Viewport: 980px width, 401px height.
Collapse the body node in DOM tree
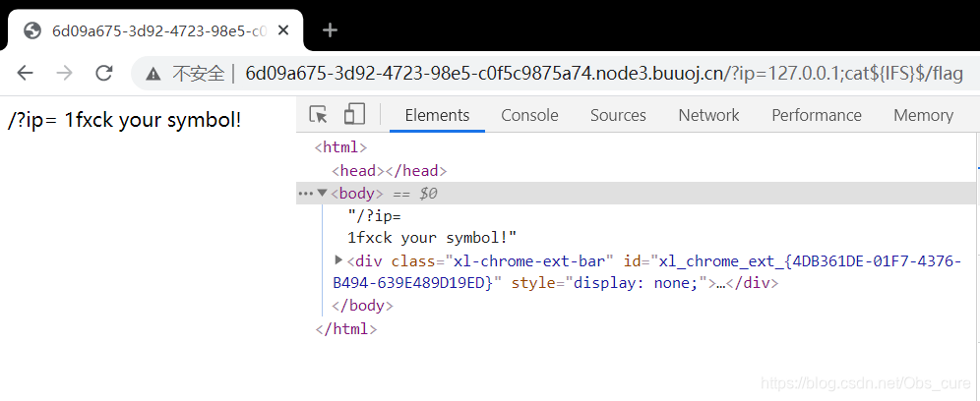click(322, 194)
